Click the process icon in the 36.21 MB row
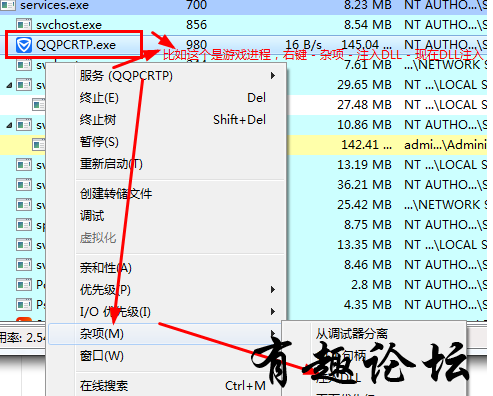Image resolution: width=493 pixels, height=396 pixels. [24, 185]
